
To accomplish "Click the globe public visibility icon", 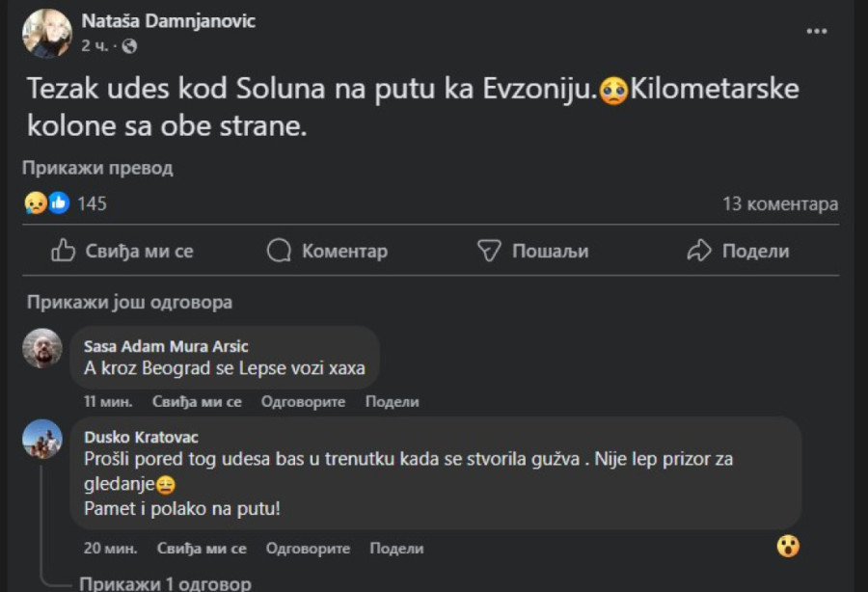I will 129,45.
